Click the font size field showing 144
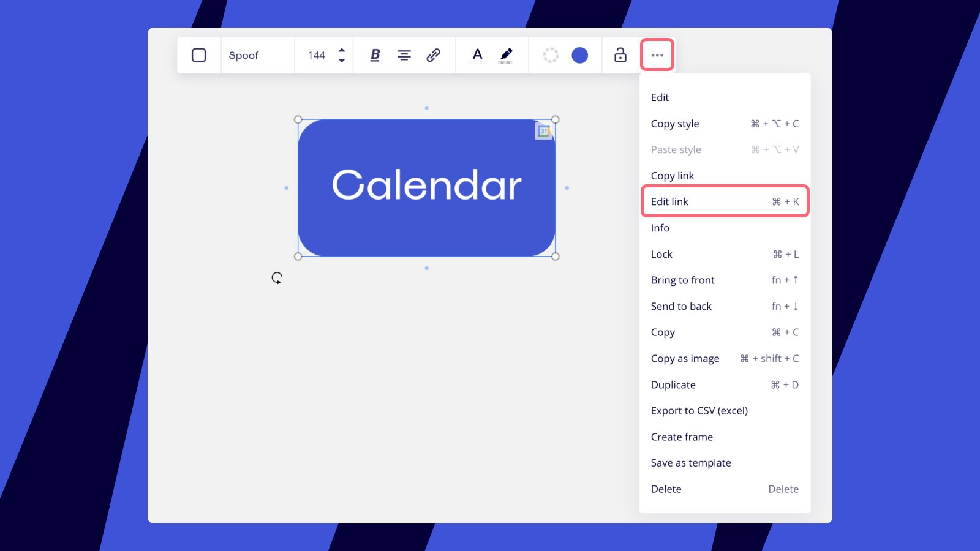The width and height of the screenshot is (980, 551). (316, 56)
